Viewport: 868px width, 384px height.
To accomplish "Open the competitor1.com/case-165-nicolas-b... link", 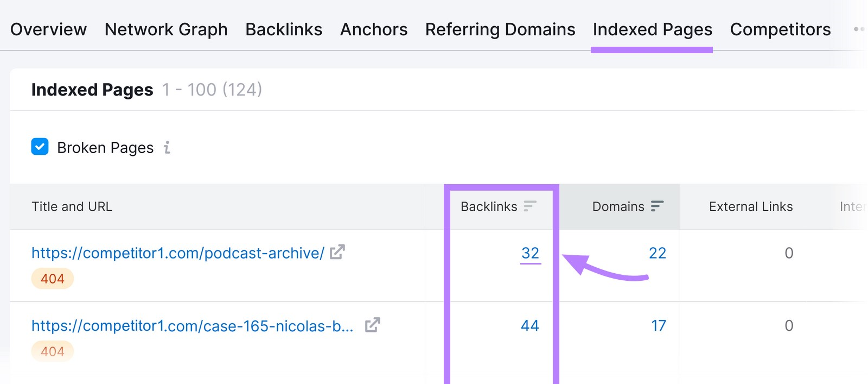I will point(193,326).
